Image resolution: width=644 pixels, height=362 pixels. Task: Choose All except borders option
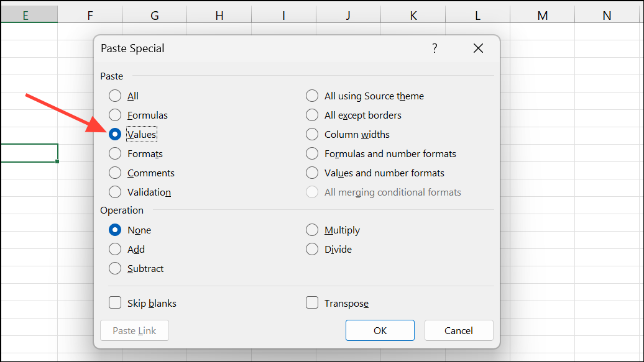click(x=312, y=115)
